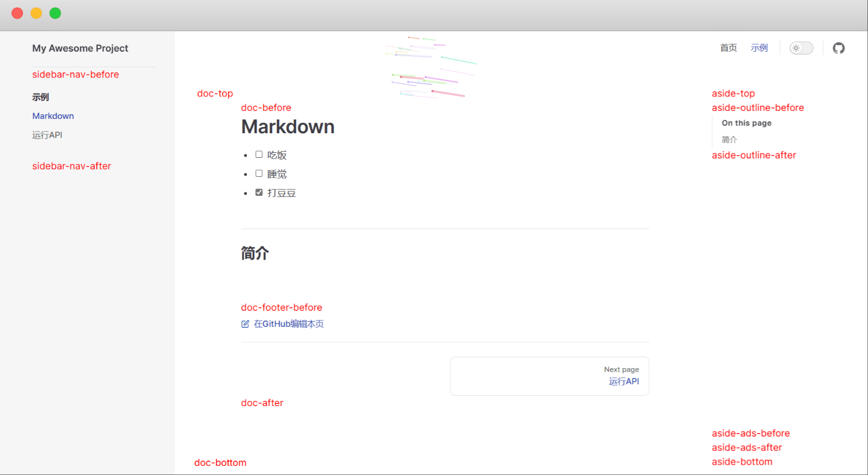Screen dimensions: 868x475
Task: Uncheck the 打豆豆 task checkbox
Action: 259,192
